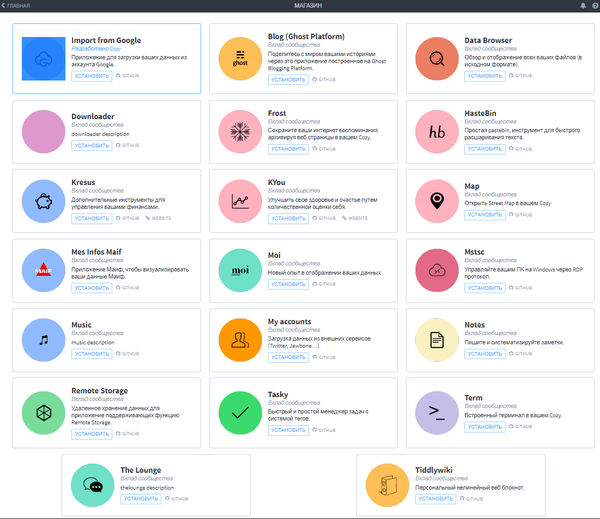Install The Lounge app

coord(141,499)
